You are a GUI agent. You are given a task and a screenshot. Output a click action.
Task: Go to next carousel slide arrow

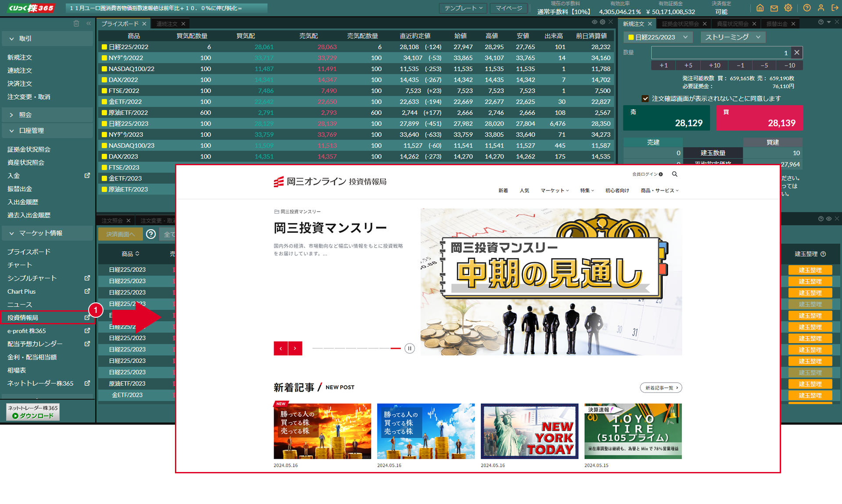(295, 348)
